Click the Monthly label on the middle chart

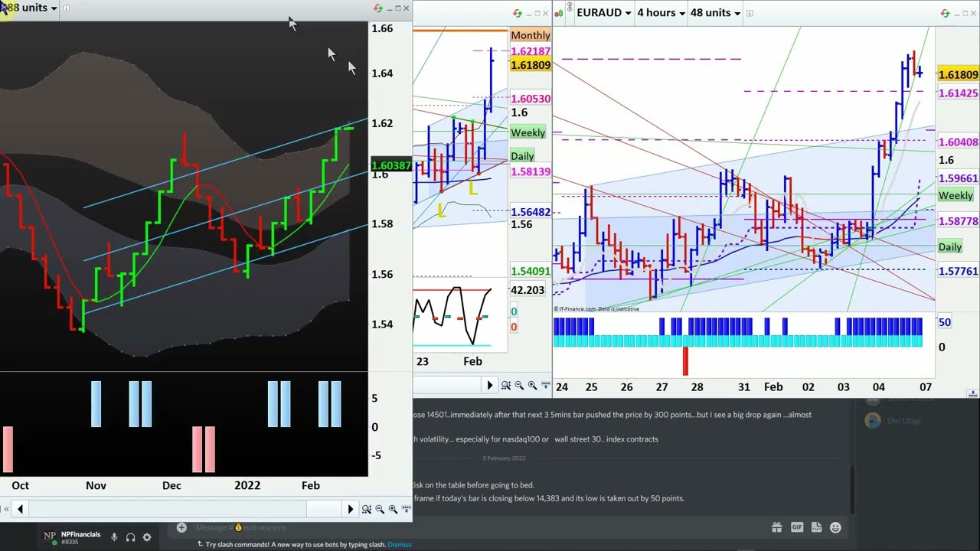click(x=531, y=35)
